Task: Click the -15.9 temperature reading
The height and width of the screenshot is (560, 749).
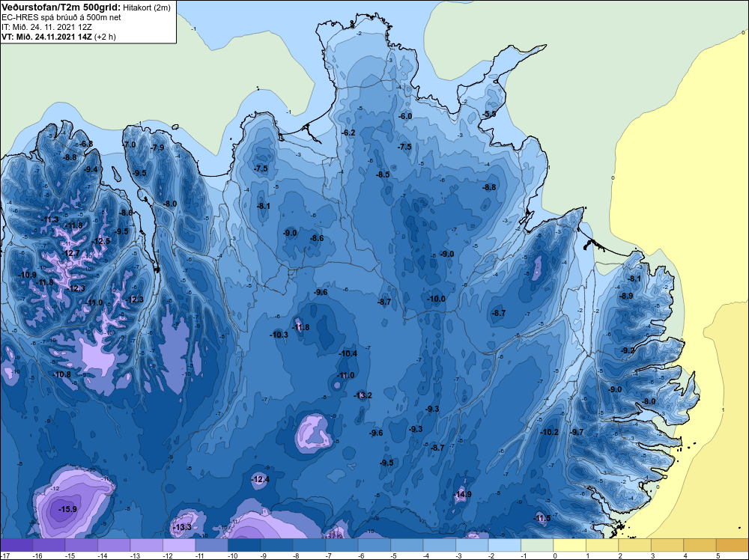Action: [x=67, y=509]
